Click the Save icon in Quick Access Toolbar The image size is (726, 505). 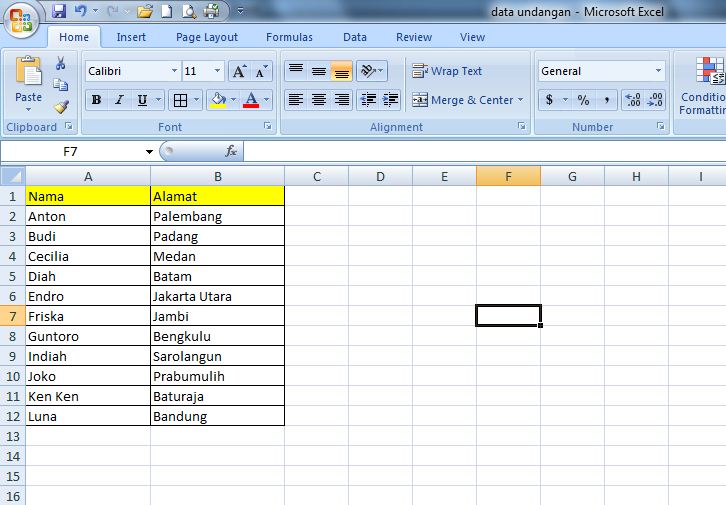(x=59, y=11)
